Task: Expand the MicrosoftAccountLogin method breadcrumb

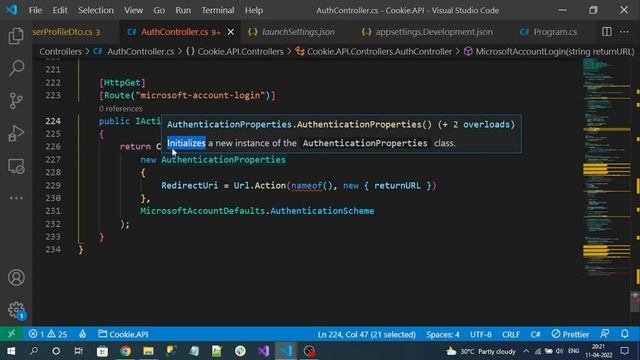Action: pyautogui.click(x=549, y=51)
